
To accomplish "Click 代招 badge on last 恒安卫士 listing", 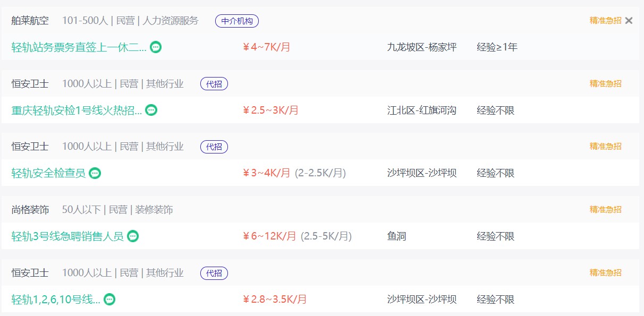I will [x=214, y=273].
